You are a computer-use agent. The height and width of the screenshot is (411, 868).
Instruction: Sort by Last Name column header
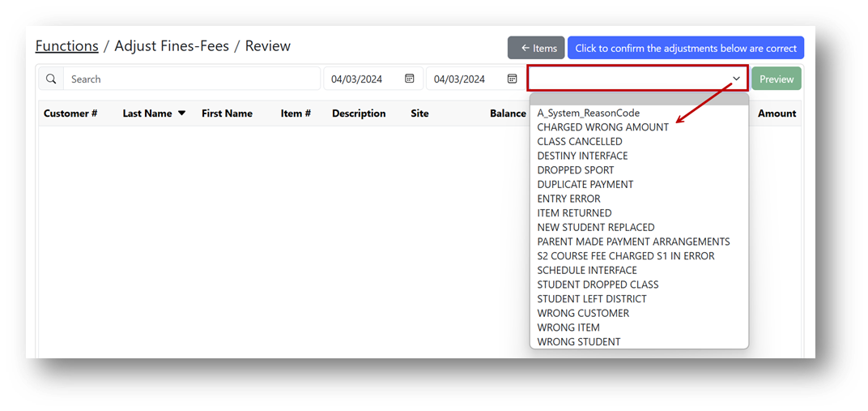click(147, 113)
